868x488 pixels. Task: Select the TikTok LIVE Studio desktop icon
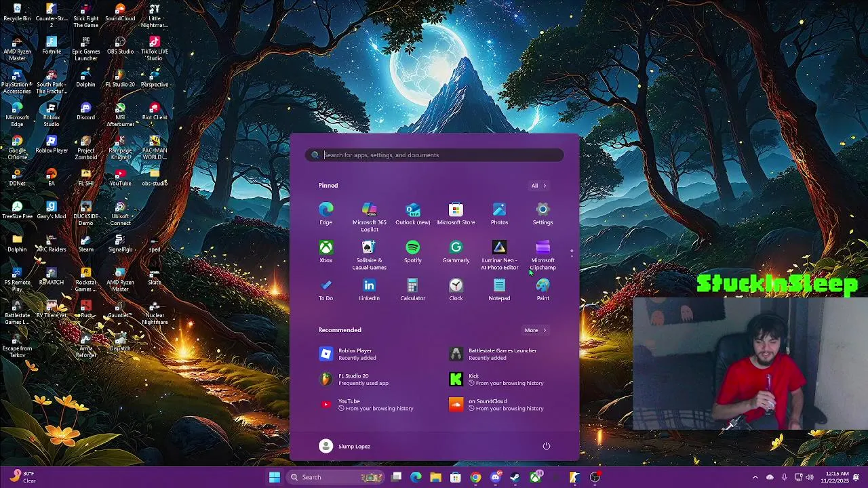click(x=155, y=49)
